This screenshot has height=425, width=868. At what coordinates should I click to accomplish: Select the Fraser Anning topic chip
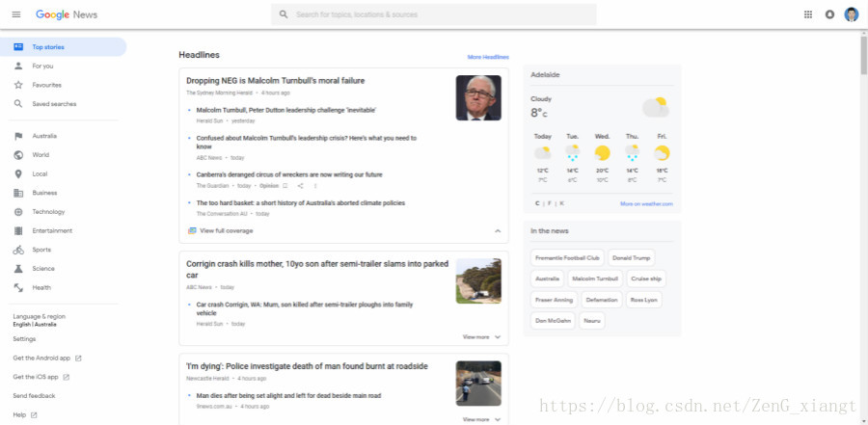click(554, 300)
